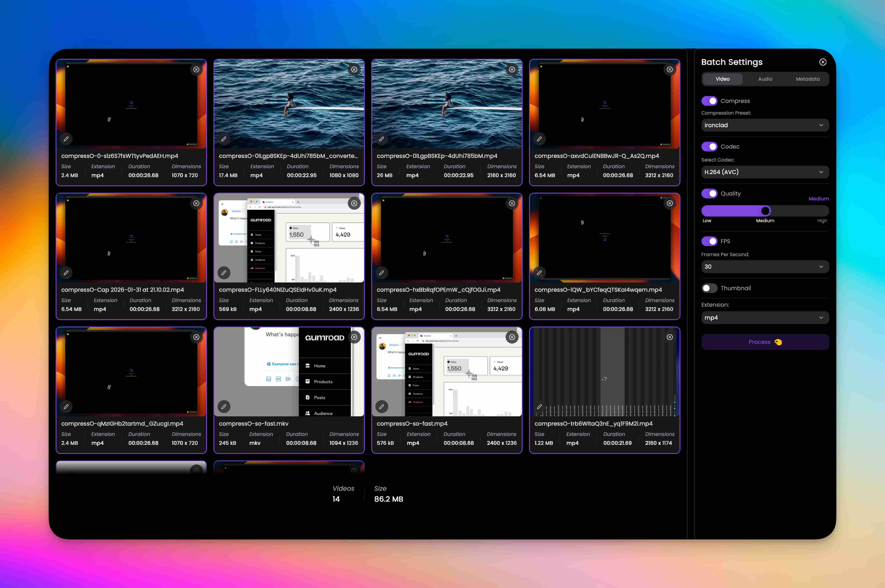The image size is (885, 588).
Task: Change codec from H.264 (AVC)
Action: pos(765,172)
